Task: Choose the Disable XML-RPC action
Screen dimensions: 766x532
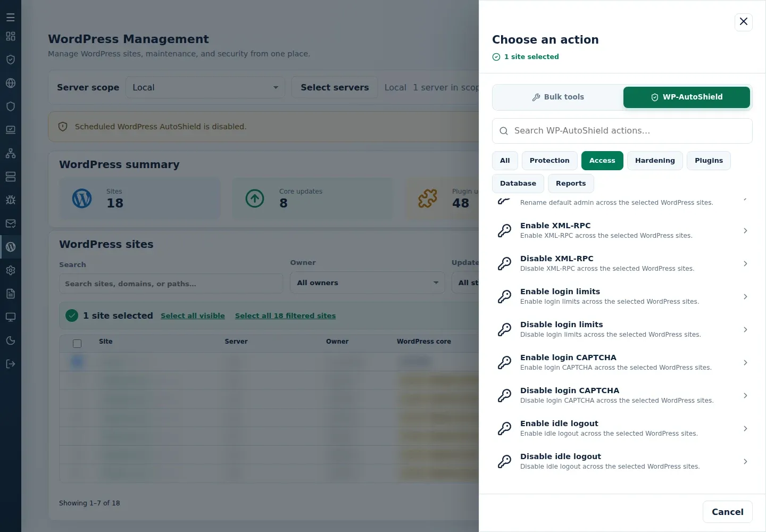Action: coord(622,264)
